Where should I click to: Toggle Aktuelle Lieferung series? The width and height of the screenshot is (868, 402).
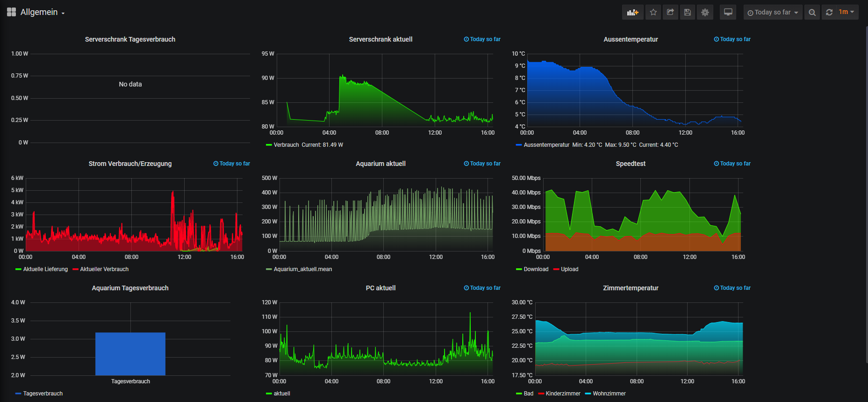point(45,269)
